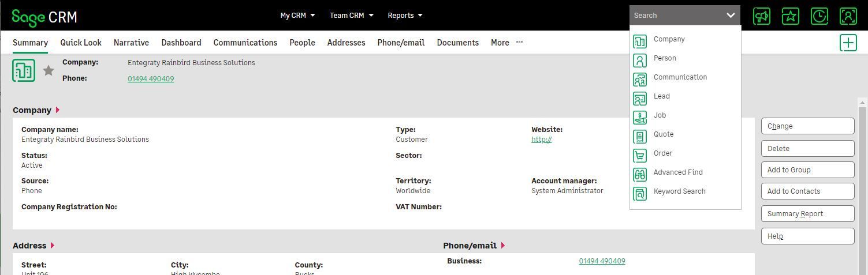Screen dimensions: 868x275
Task: Click the header phone link 01494 490409
Action: coord(151,79)
